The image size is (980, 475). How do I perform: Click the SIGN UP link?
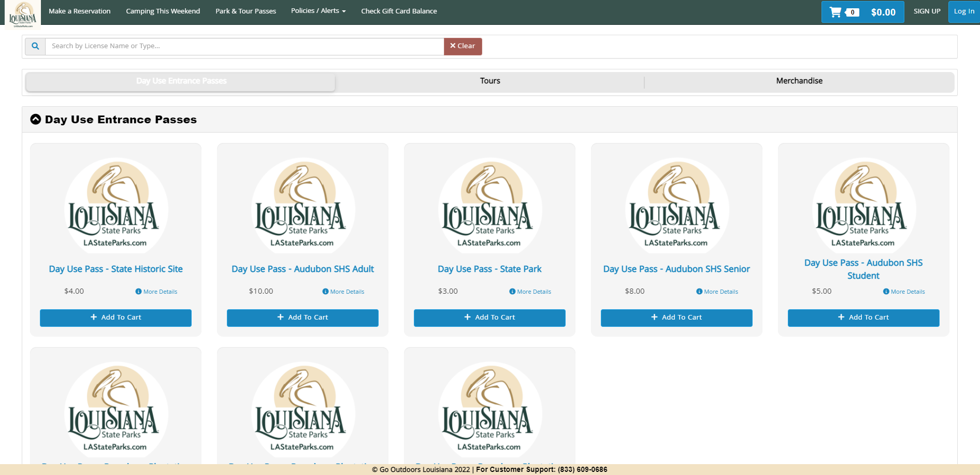(x=927, y=11)
